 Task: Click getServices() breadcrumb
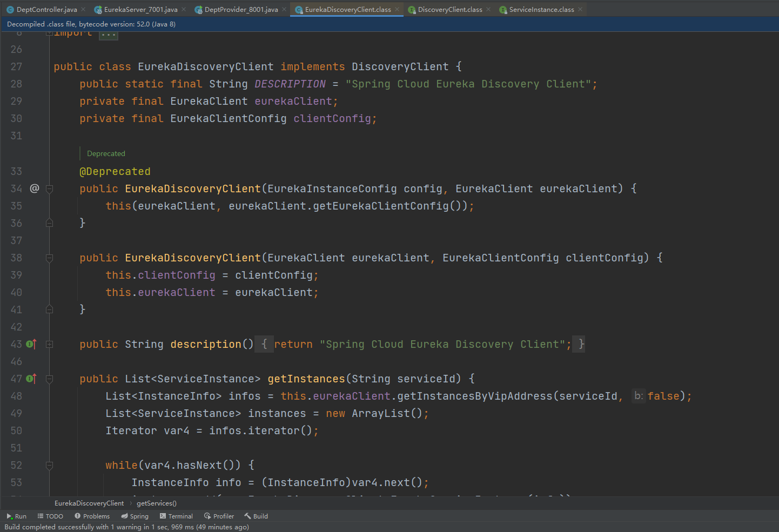coord(157,503)
